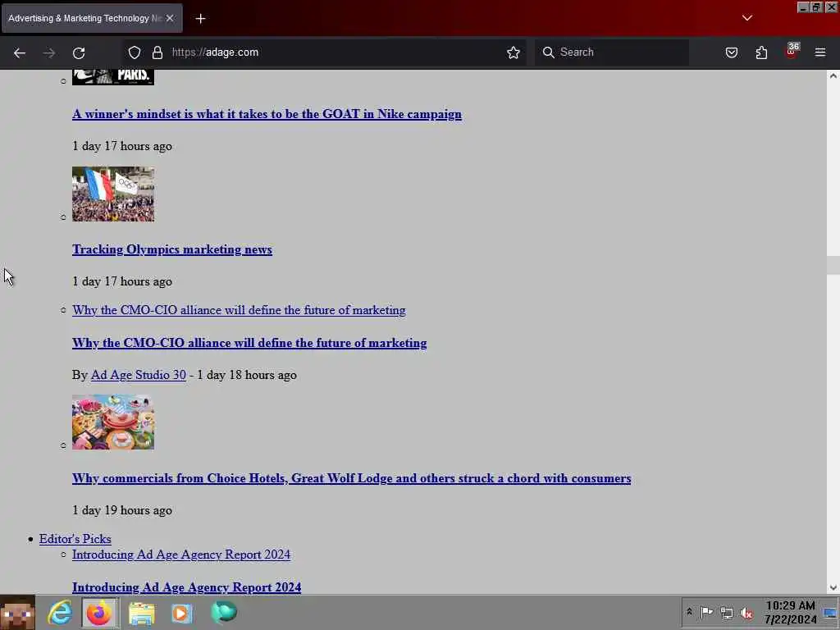Bookmark this page with the star icon
This screenshot has width=840, height=630.
[514, 52]
